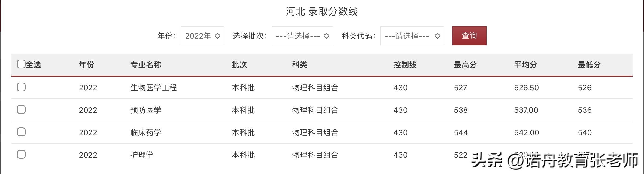The height and width of the screenshot is (174, 644).
Task: Click the 平均分 column header
Action: coord(525,65)
